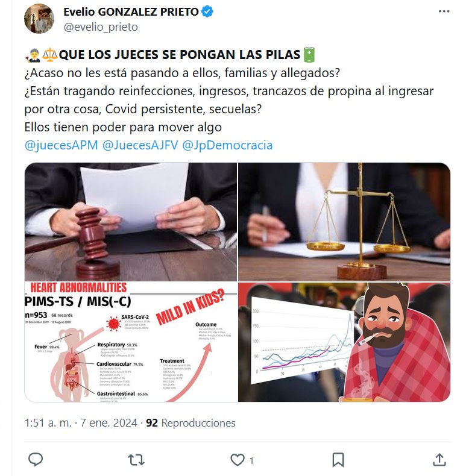This screenshot has height=476, width=463.
Task: Click the like count number beside heart
Action: [x=251, y=460]
